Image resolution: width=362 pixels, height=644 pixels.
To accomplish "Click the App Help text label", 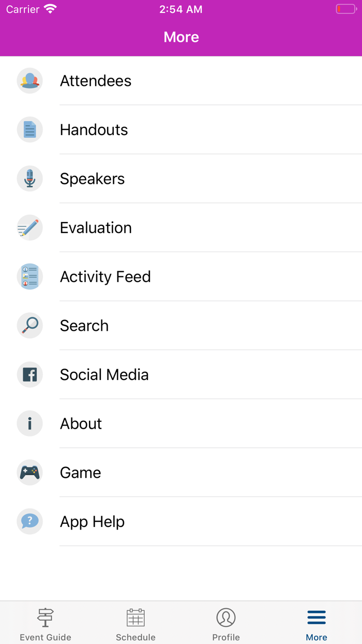I will [92, 521].
